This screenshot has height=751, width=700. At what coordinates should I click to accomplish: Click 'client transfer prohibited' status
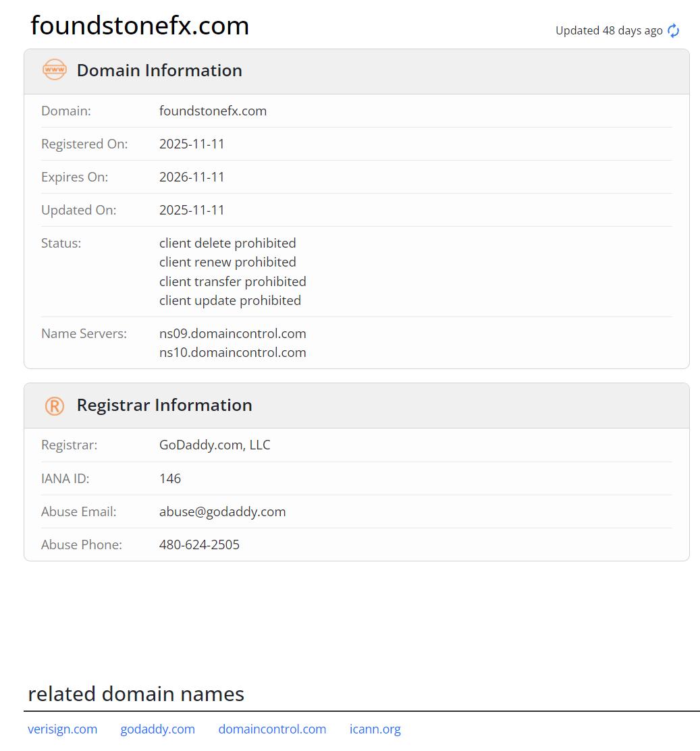pyautogui.click(x=232, y=281)
